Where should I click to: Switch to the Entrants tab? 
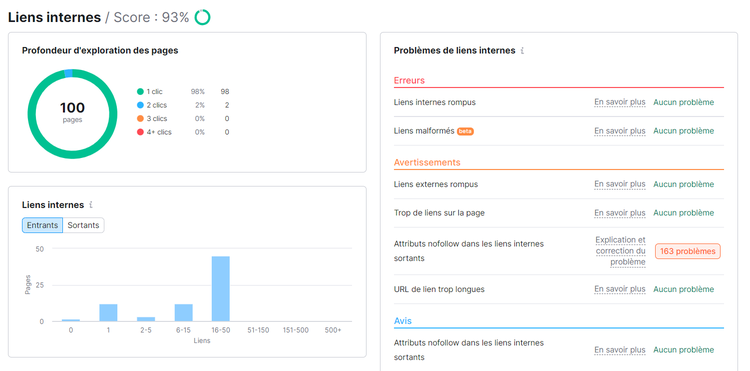tap(43, 225)
